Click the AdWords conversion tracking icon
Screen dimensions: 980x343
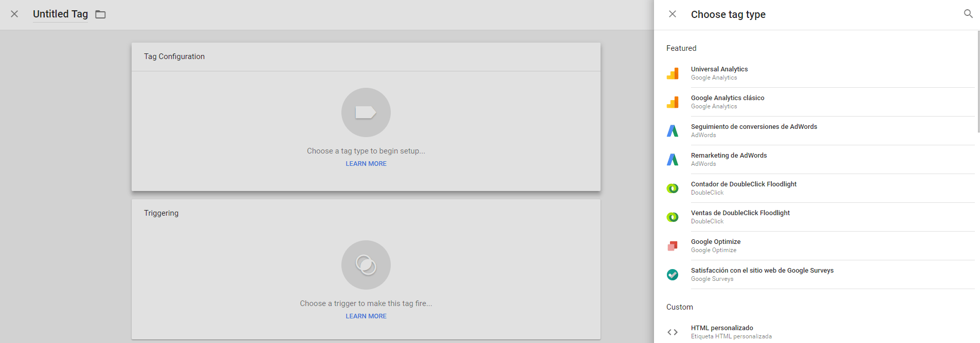pos(673,131)
